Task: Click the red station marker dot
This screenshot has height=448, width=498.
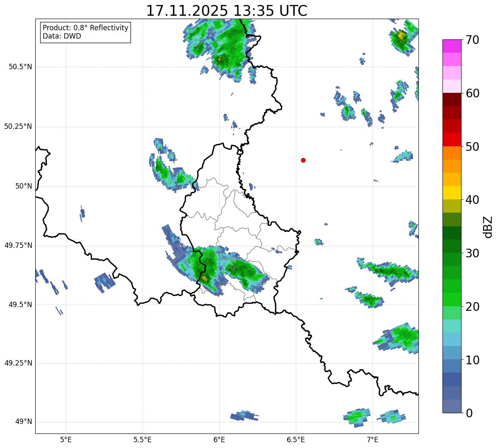Action: coord(303,160)
